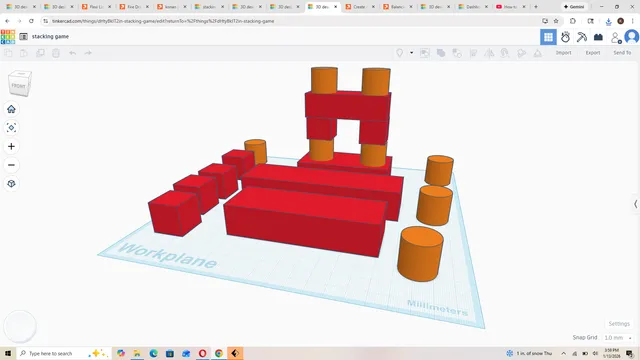Screen dimensions: 640x360
Task: Switch to the stacking tab
Action: point(209,7)
